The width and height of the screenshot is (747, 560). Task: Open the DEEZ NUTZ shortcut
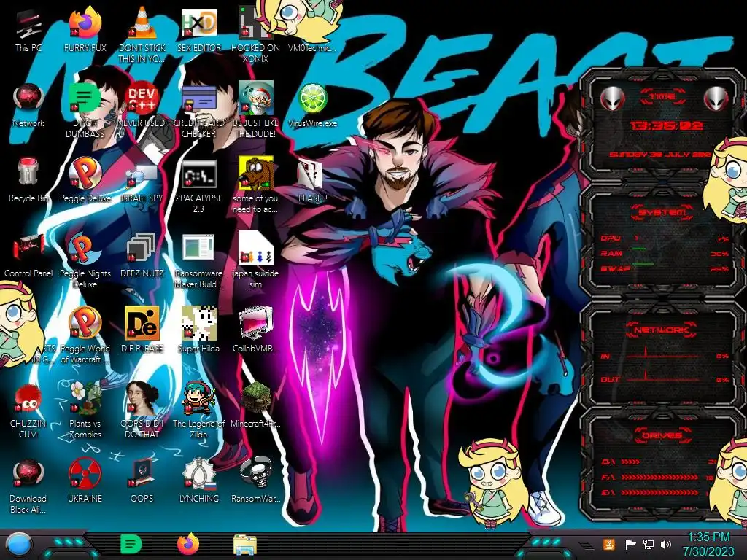pos(142,256)
